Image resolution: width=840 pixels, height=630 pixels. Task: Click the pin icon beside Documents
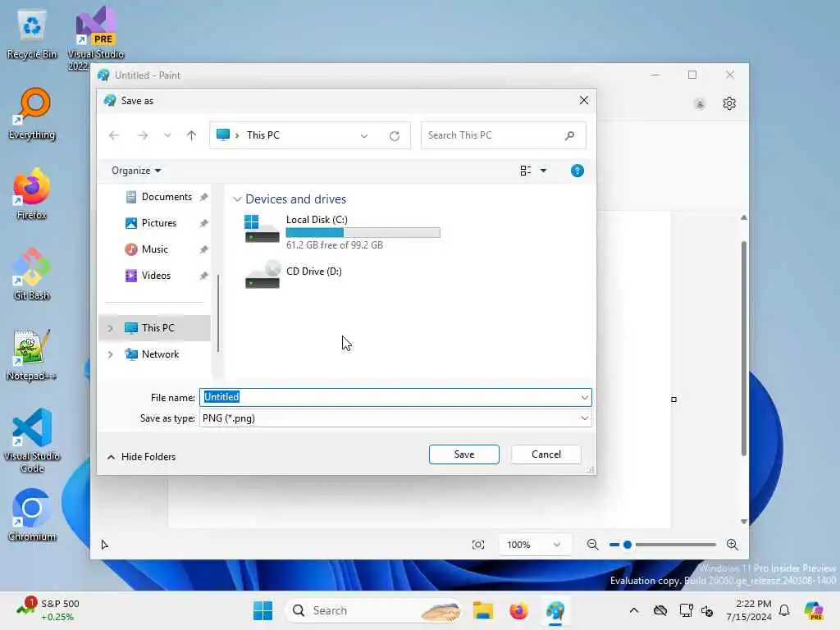point(203,197)
